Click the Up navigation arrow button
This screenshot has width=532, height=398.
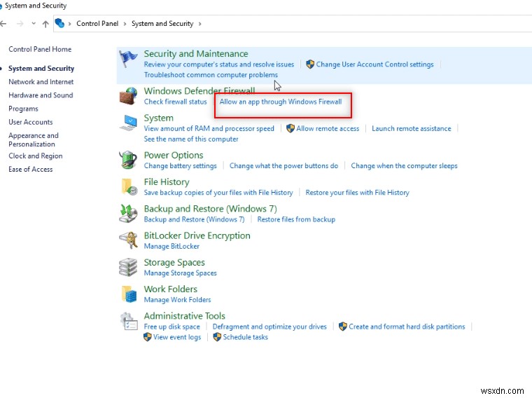[x=45, y=24]
